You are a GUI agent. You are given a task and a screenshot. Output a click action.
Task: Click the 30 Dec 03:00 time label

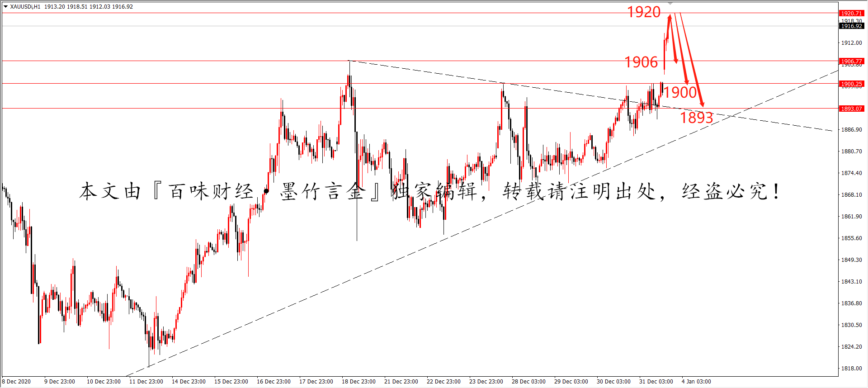click(x=613, y=382)
